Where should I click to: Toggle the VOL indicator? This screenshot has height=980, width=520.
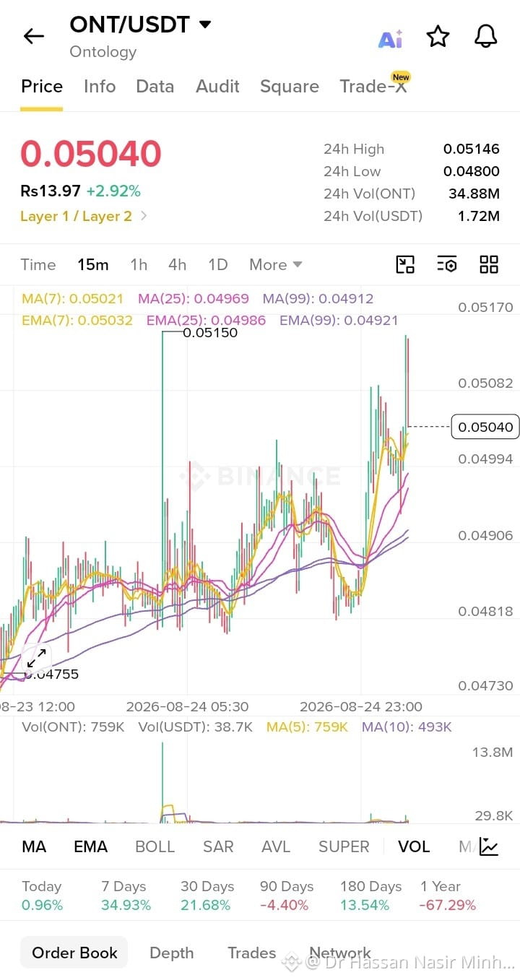coord(414,846)
